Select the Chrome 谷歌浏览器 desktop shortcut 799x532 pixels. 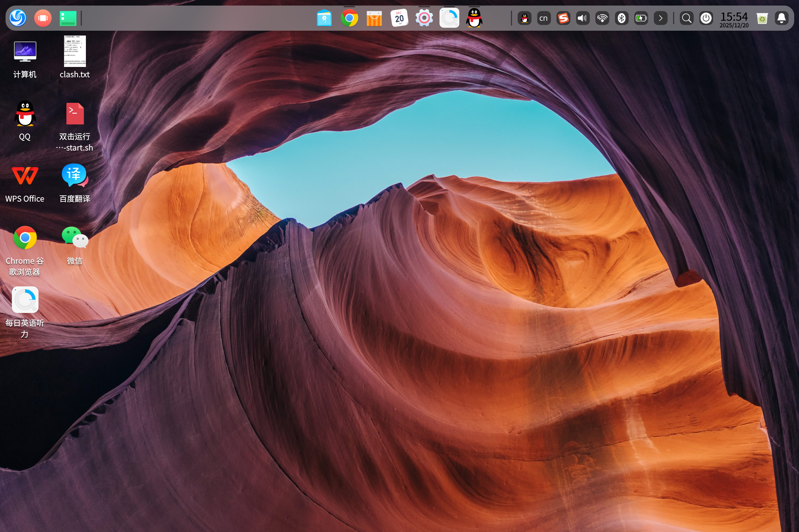[25, 251]
